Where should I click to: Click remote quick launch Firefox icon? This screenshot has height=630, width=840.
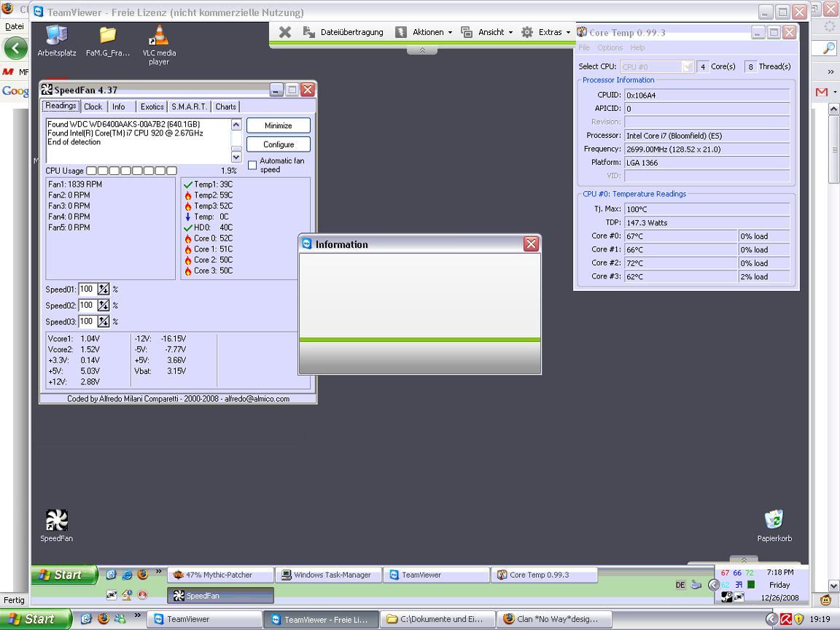click(142, 575)
